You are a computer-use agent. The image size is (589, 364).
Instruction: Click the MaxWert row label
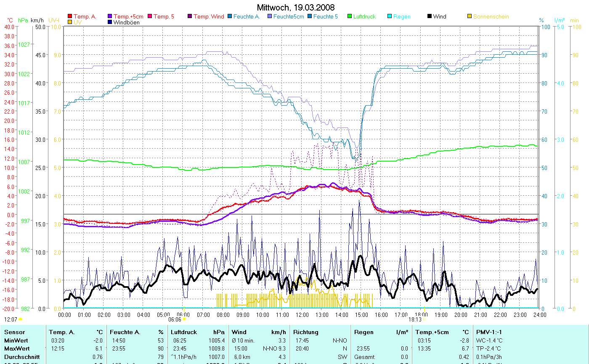pyautogui.click(x=16, y=348)
